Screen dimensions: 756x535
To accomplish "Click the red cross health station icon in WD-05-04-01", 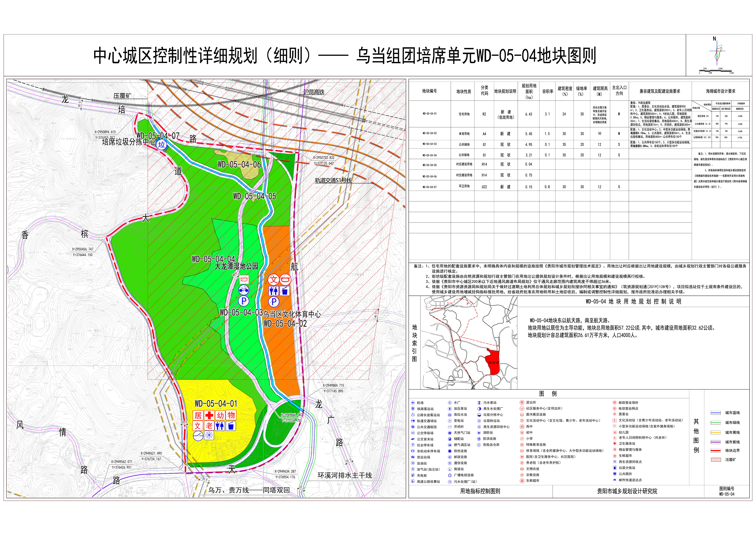I will 209,415.
